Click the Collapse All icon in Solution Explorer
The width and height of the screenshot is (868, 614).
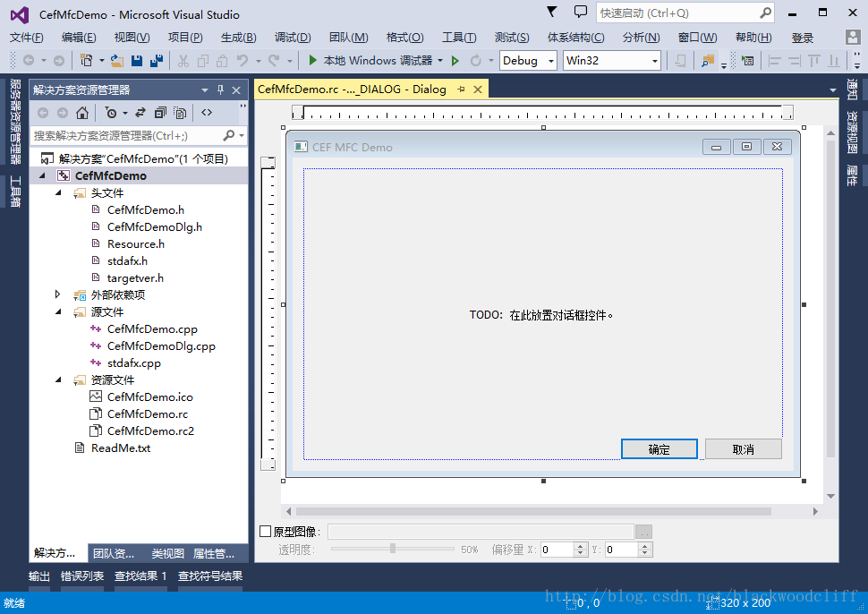[x=160, y=113]
